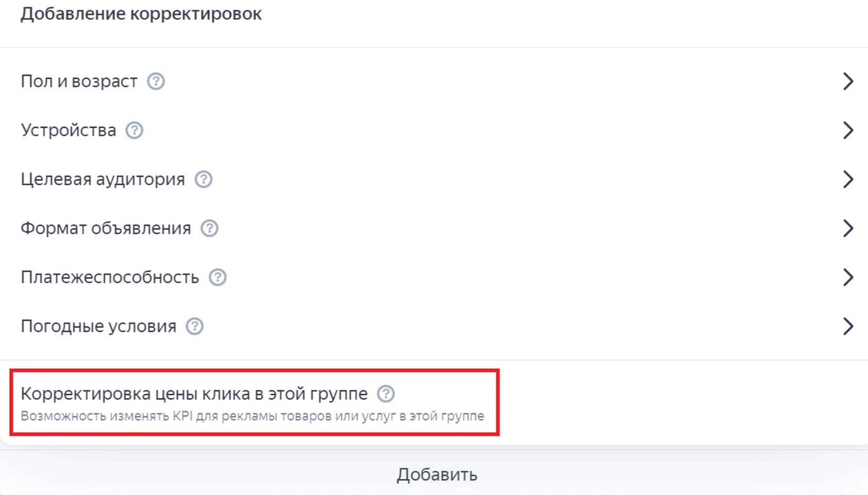
Task: Select the Устройства adjustment item
Action: click(434, 130)
